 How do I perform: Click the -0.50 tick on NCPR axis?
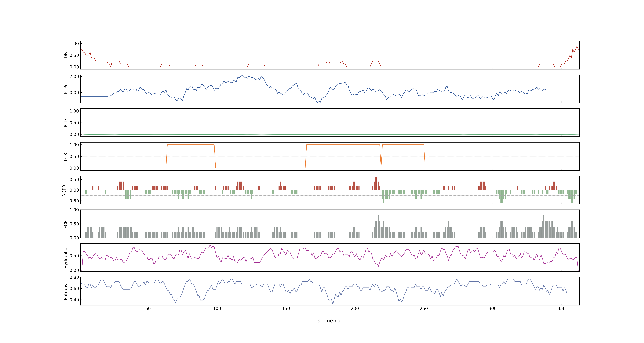(x=73, y=201)
